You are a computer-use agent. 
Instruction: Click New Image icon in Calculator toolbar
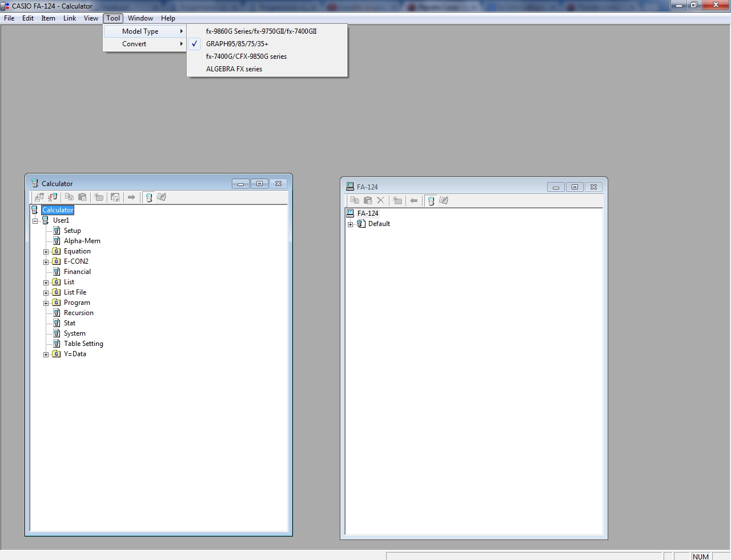[99, 197]
